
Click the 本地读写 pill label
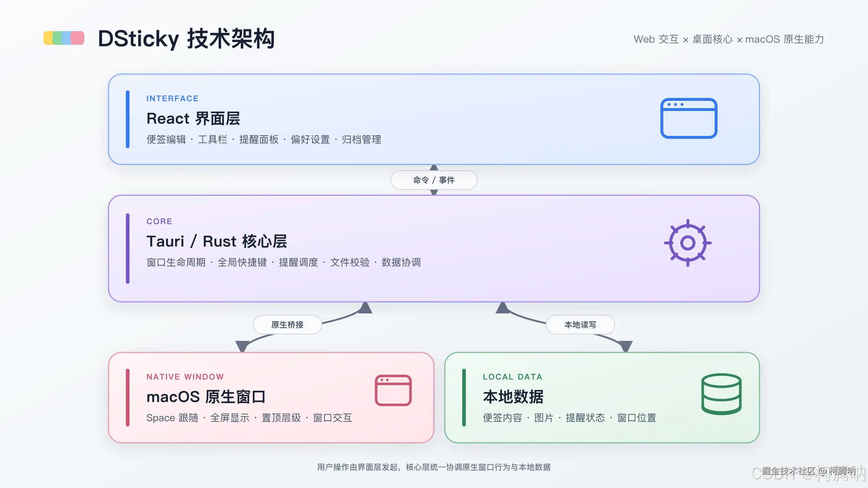pyautogui.click(x=580, y=325)
